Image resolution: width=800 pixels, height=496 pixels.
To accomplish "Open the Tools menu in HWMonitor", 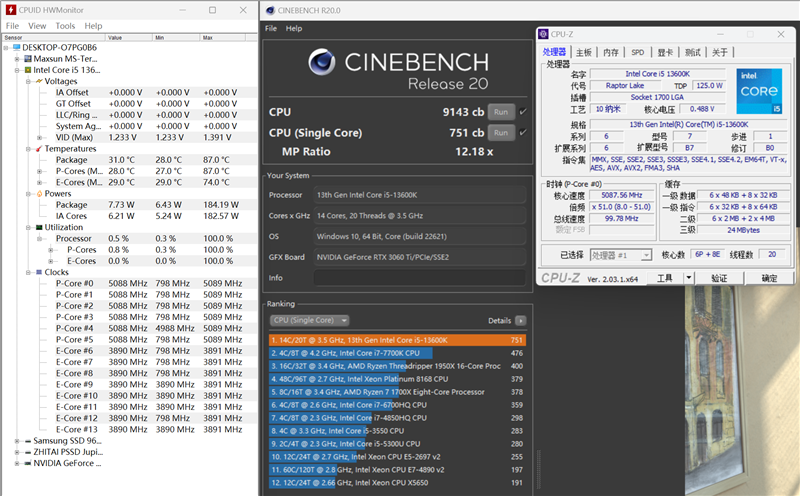I will coord(65,26).
